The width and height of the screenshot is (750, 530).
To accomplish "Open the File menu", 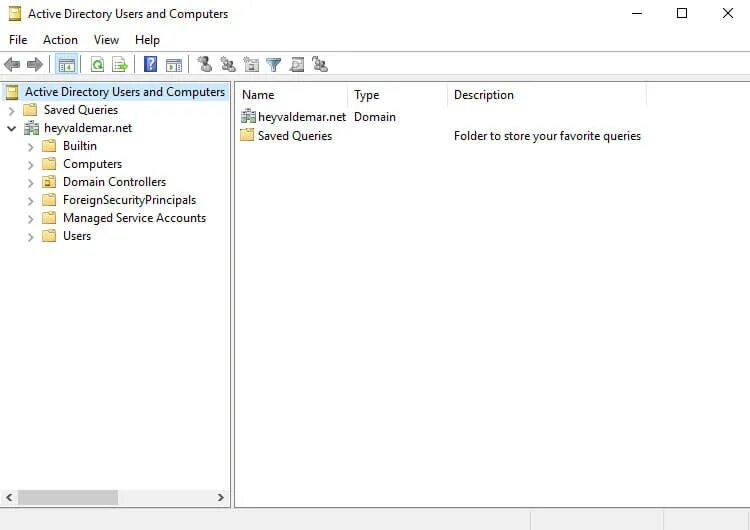I will tap(18, 40).
